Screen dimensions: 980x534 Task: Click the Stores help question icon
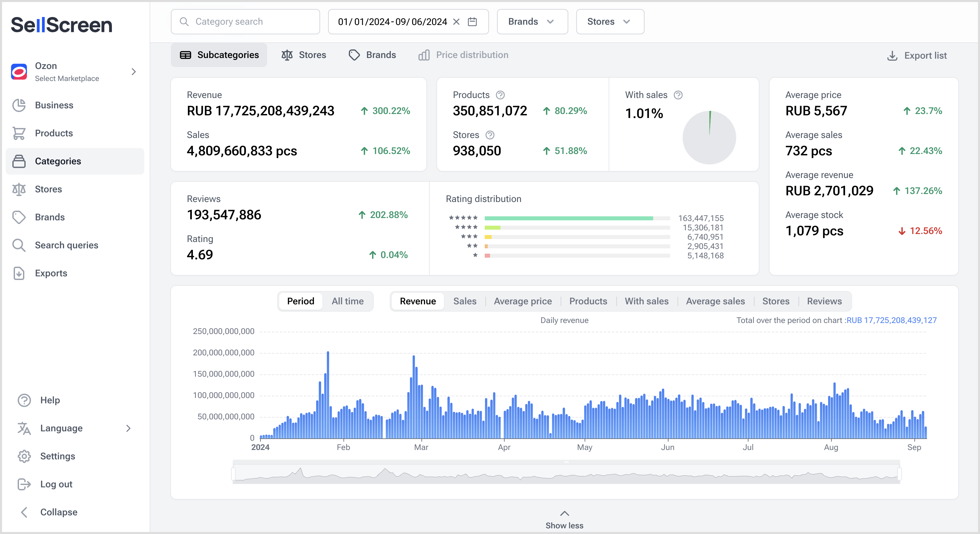click(x=490, y=135)
